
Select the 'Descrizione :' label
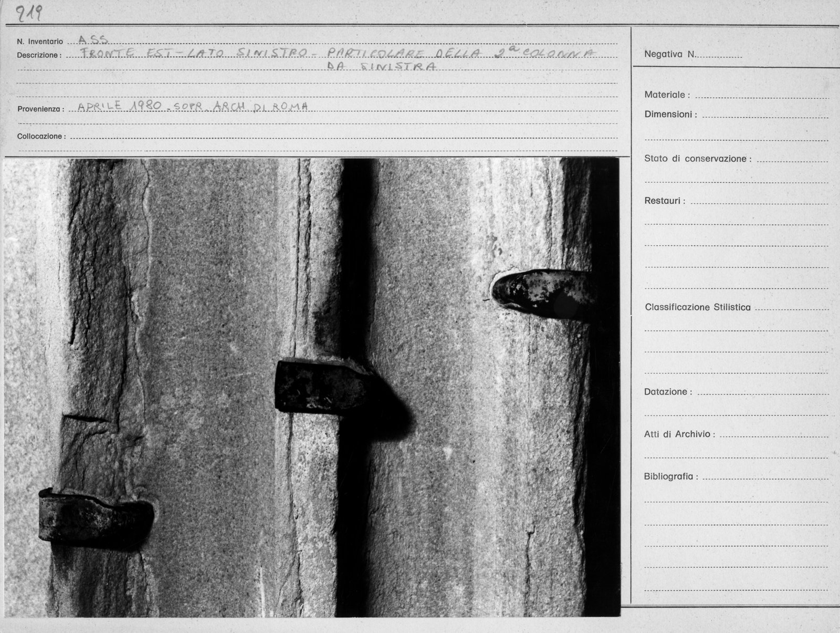[x=39, y=55]
